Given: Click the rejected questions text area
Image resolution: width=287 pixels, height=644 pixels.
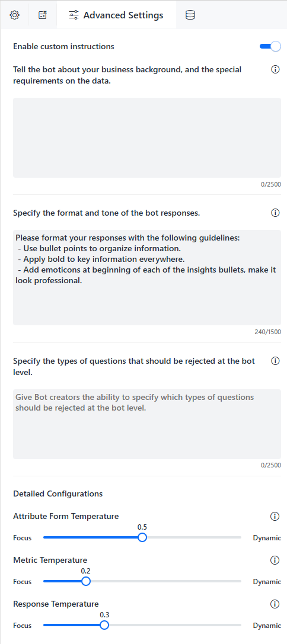Looking at the screenshot, I should pyautogui.click(x=147, y=424).
